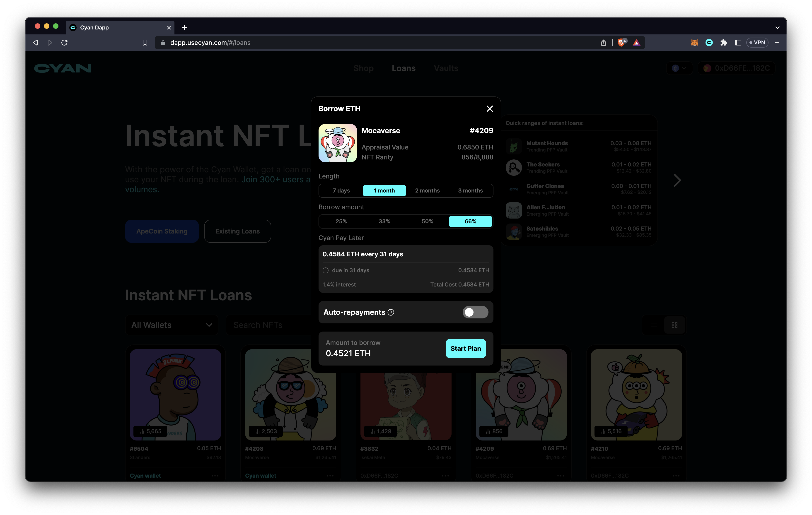Click the bookmark icon near address bar

(145, 43)
